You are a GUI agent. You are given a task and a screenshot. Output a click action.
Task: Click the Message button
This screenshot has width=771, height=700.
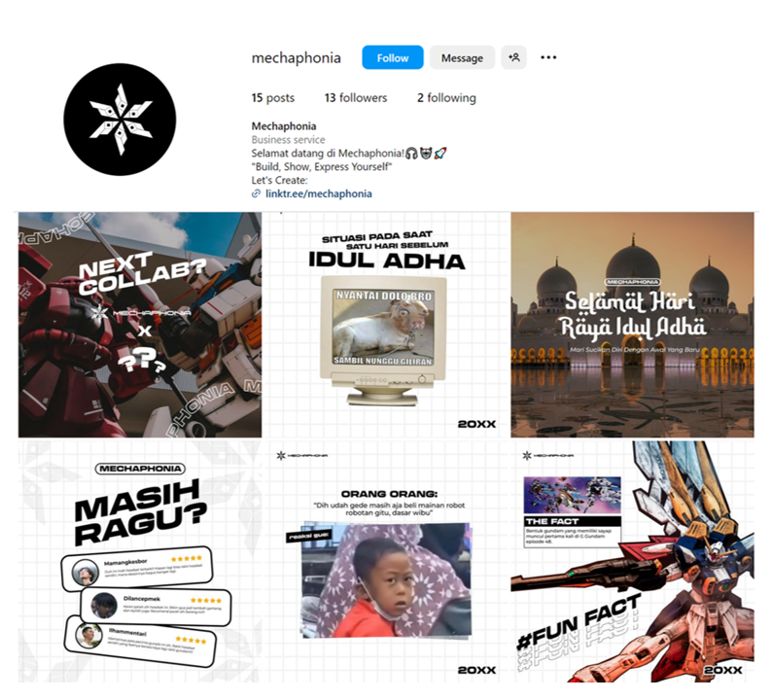(462, 57)
